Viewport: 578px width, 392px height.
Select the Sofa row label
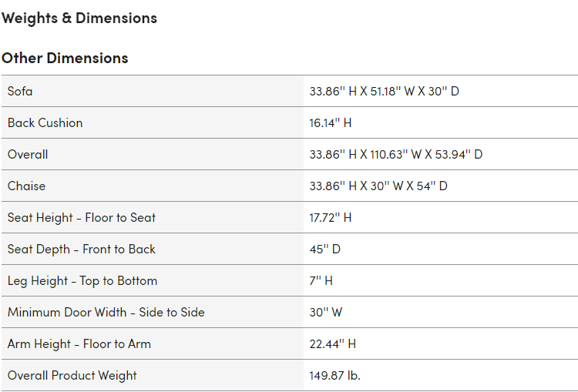(20, 91)
